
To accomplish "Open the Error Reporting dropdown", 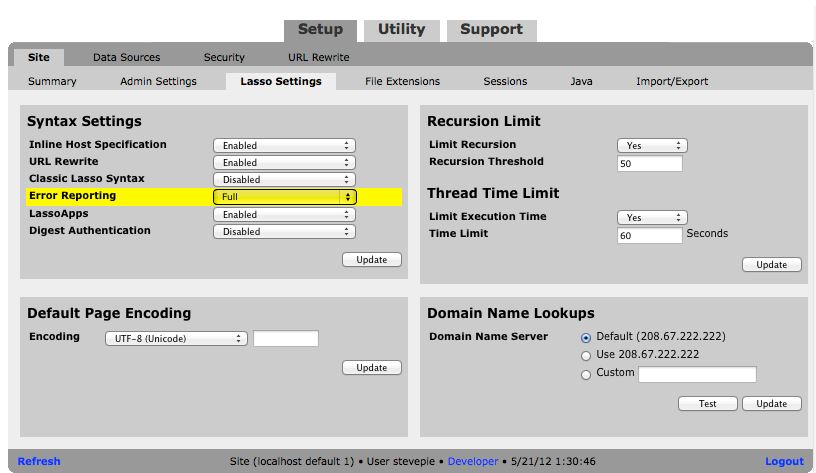I will pyautogui.click(x=284, y=197).
